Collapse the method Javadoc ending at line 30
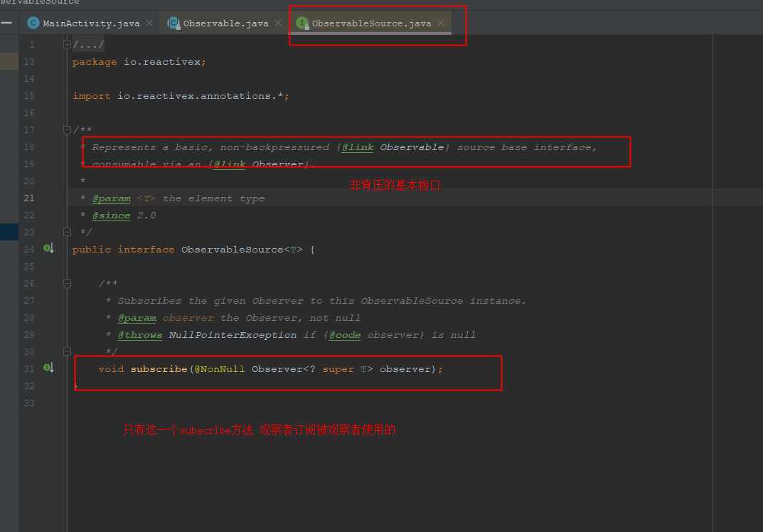The height and width of the screenshot is (532, 763). pyautogui.click(x=67, y=351)
